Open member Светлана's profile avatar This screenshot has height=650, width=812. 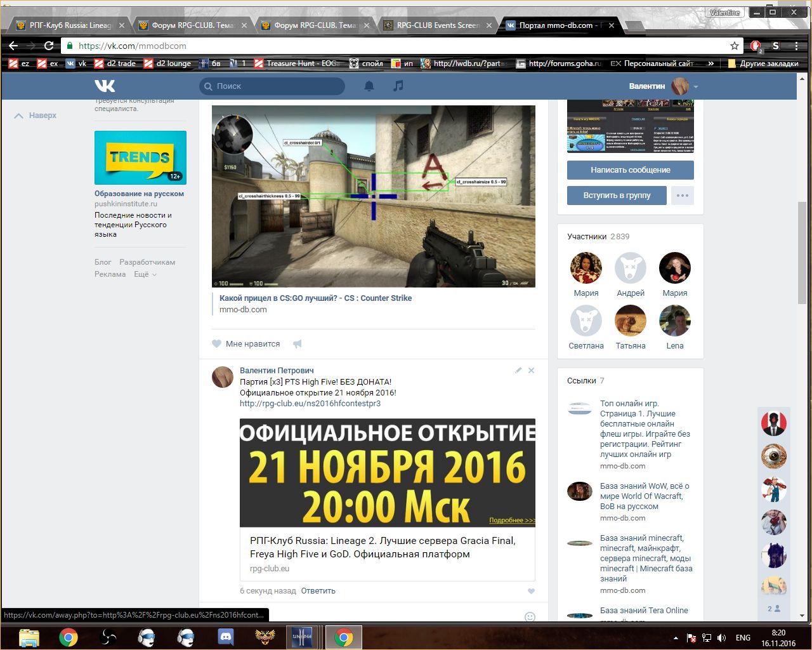(x=586, y=321)
